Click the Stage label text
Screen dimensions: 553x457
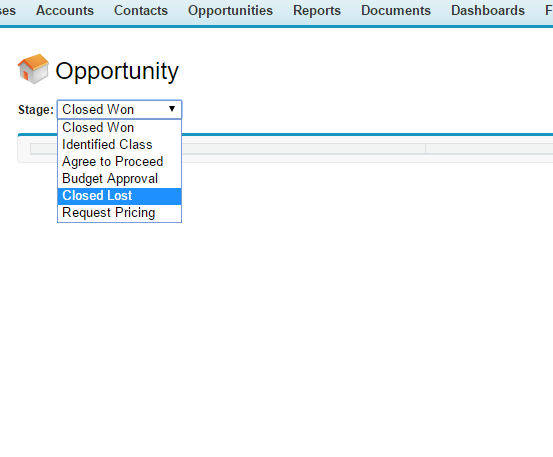(36, 110)
